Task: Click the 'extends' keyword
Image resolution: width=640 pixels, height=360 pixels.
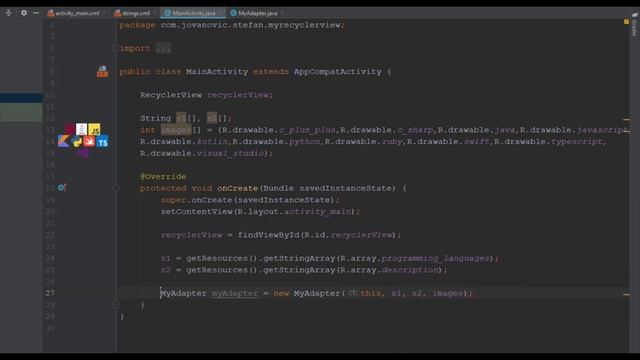Action: (271, 72)
